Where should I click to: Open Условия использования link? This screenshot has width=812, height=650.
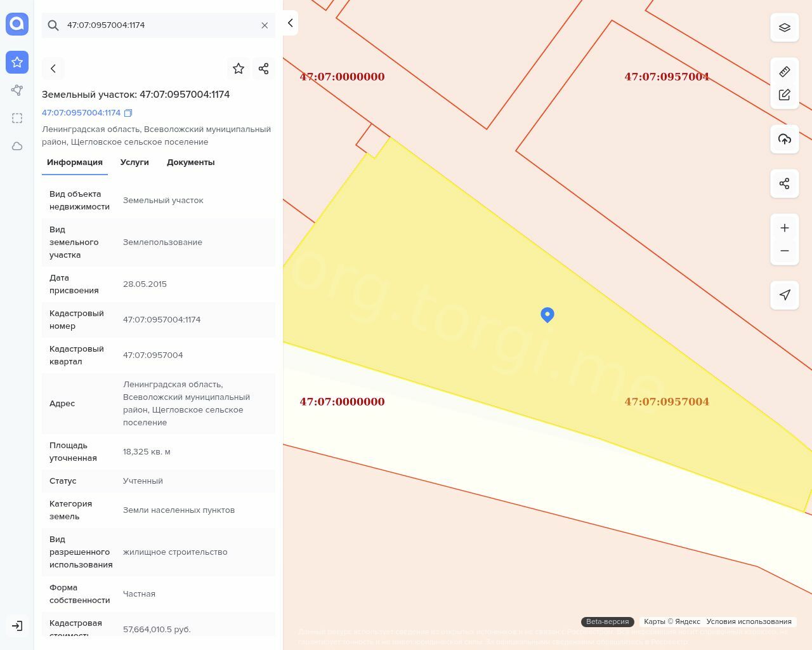click(749, 621)
